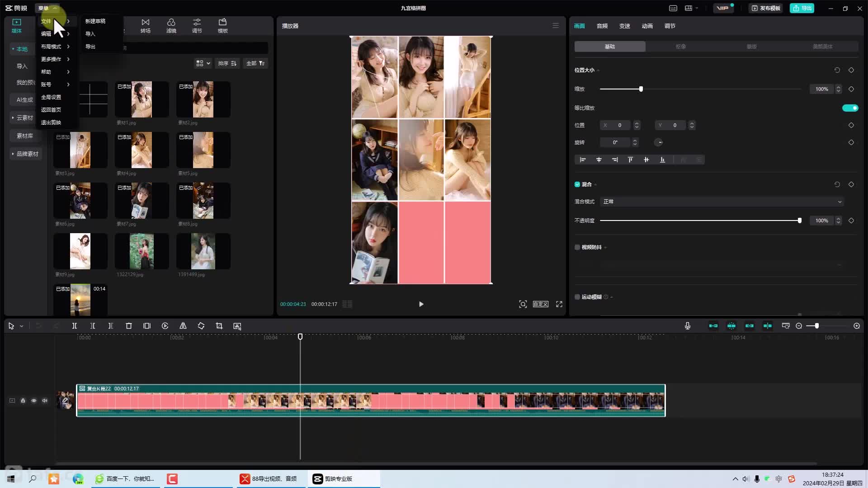This screenshot has height=488, width=868.
Task: Switch to the 音频 audio tab
Action: coord(602,26)
